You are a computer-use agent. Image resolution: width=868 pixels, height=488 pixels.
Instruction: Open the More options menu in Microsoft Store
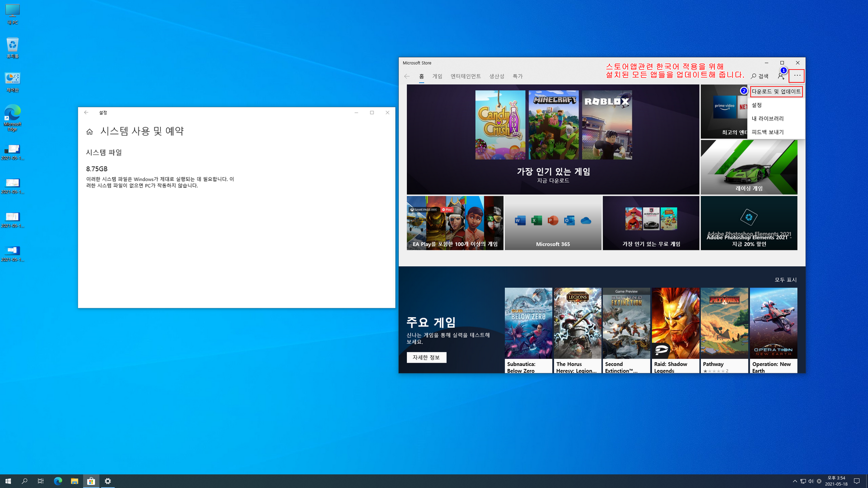click(x=797, y=76)
